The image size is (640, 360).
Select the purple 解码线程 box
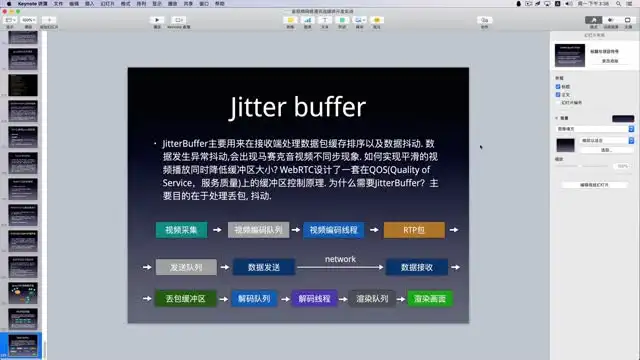click(314, 299)
